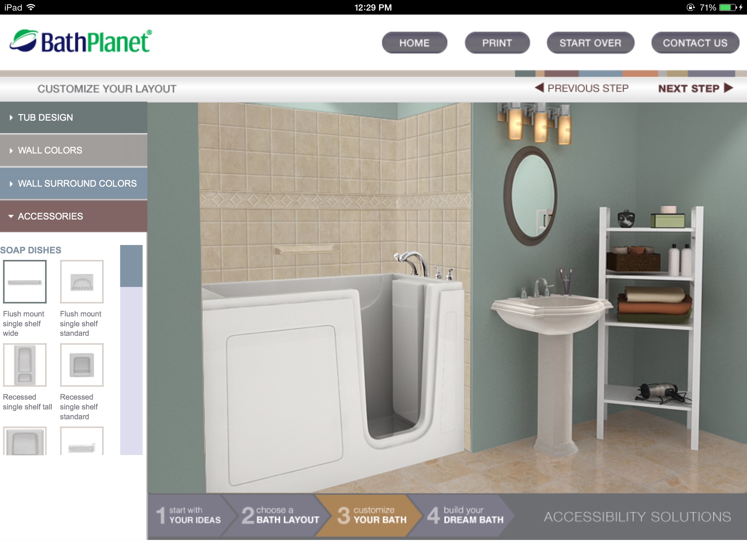Expand the TUB DESIGN section
This screenshot has width=747, height=560.
click(74, 117)
